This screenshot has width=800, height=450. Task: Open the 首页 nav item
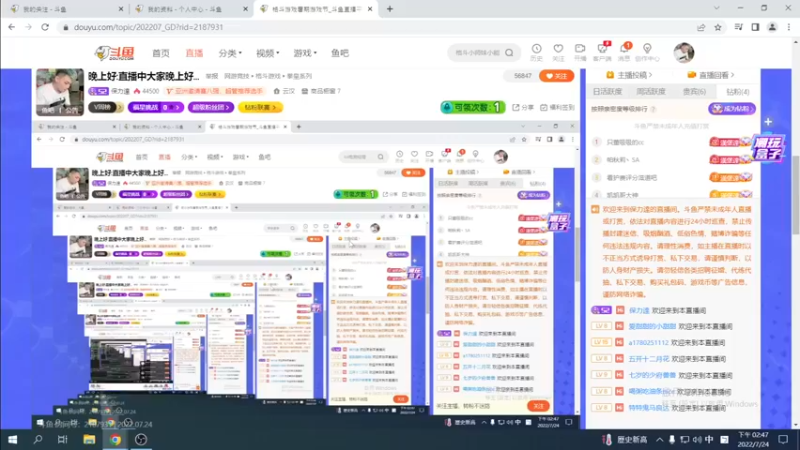click(x=161, y=53)
